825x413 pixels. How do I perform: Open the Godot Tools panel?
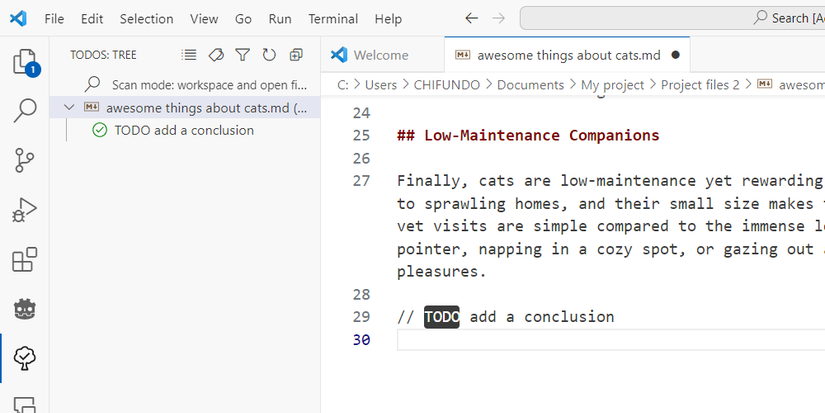click(x=24, y=309)
